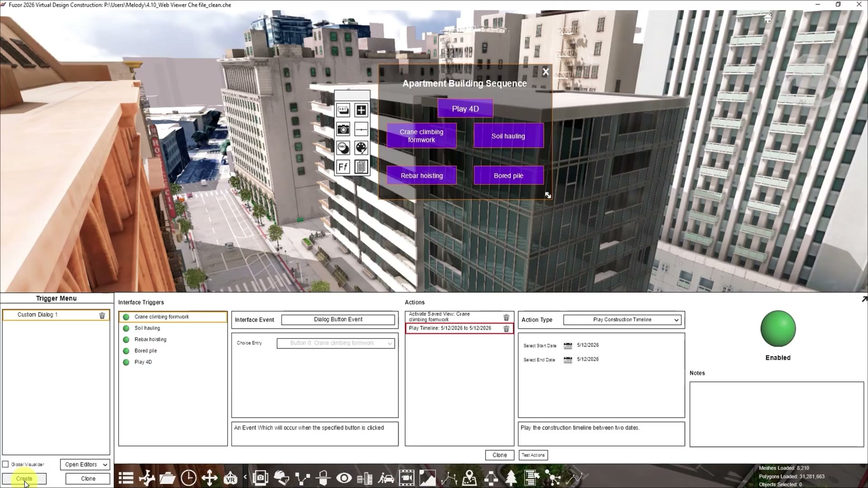This screenshot has width=868, height=488.
Task: Open the map location pin icon
Action: tap(469, 478)
